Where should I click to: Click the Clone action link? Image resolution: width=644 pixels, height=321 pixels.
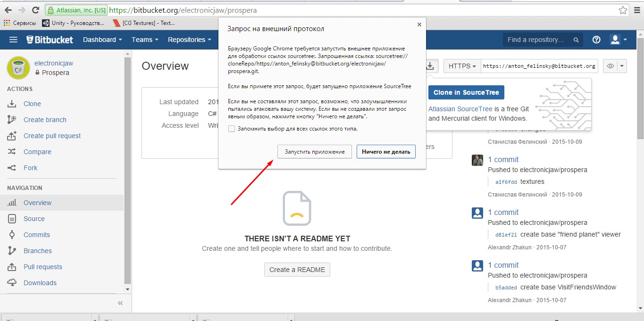point(32,104)
